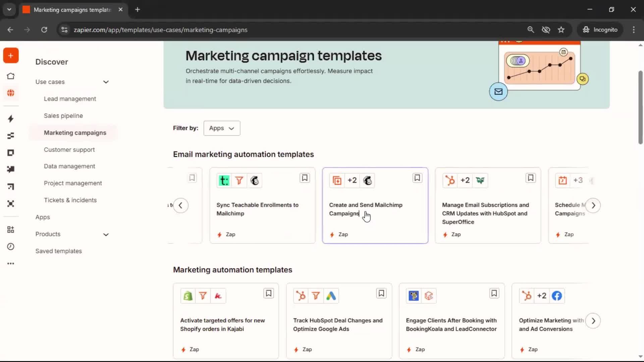Click the browser address bar URL

[x=160, y=30]
